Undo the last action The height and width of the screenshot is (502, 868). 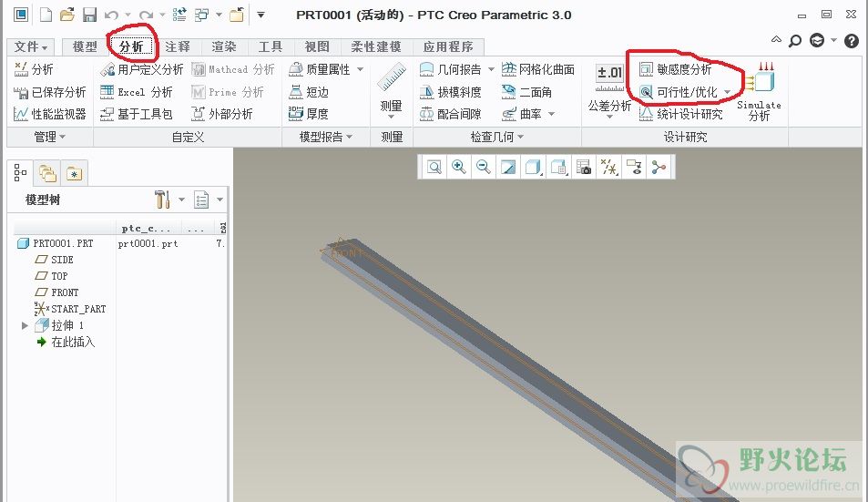[x=111, y=15]
